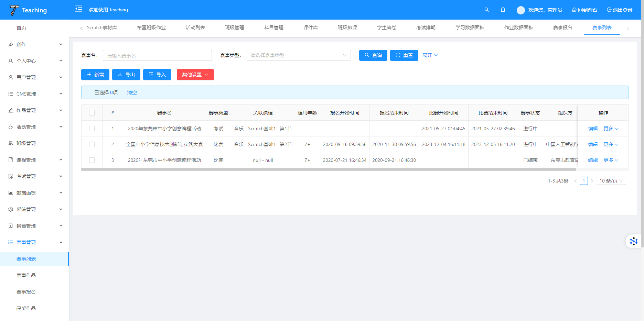Check the checkbox for row 3
The image size is (644, 321).
92,160
